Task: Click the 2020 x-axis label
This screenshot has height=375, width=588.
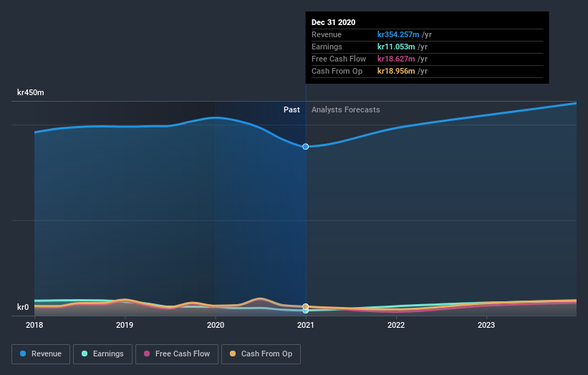Action: pos(216,325)
